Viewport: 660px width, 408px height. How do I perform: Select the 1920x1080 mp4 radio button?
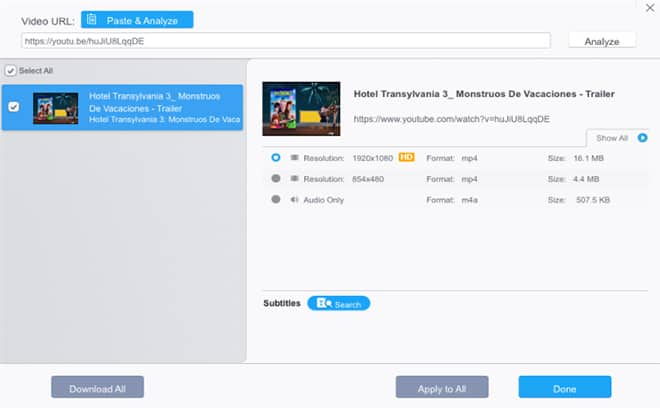276,157
